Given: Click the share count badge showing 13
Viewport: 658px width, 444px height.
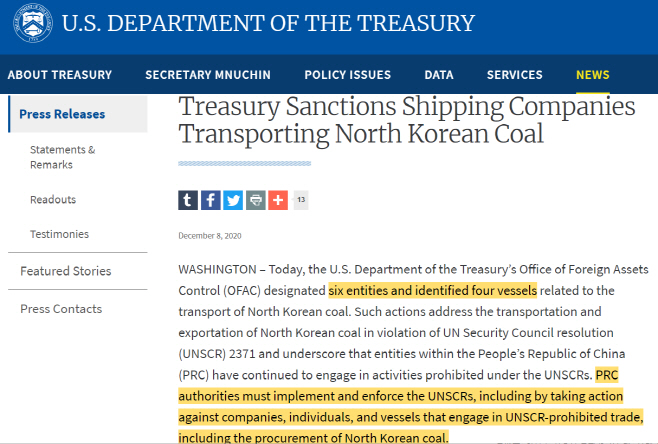Looking at the screenshot, I should (x=300, y=200).
